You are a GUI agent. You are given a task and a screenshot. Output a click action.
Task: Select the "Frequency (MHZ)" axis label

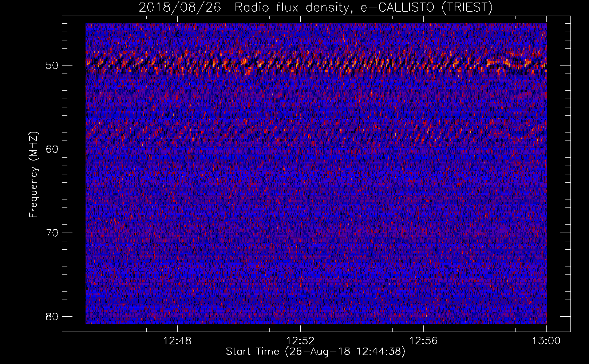[33, 175]
